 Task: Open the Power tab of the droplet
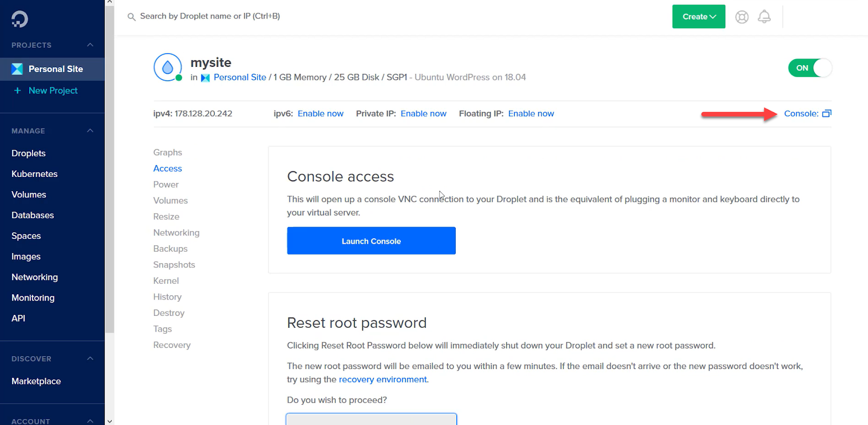(166, 185)
